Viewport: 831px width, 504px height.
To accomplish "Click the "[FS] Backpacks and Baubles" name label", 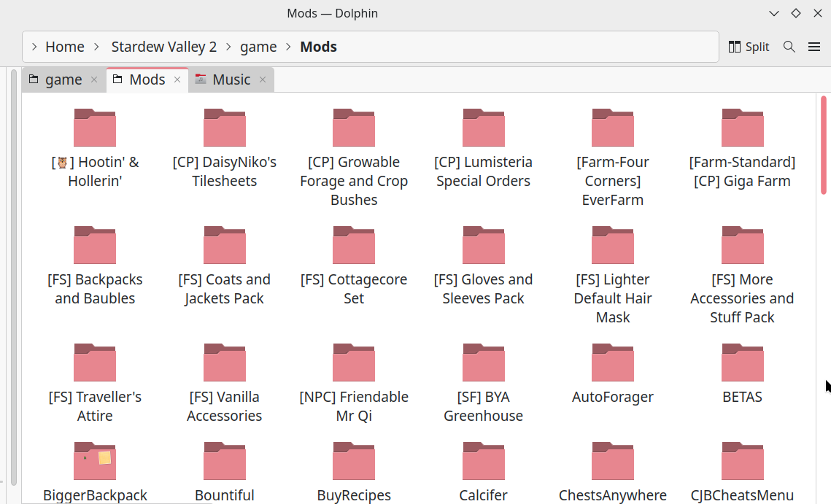I will click(95, 289).
